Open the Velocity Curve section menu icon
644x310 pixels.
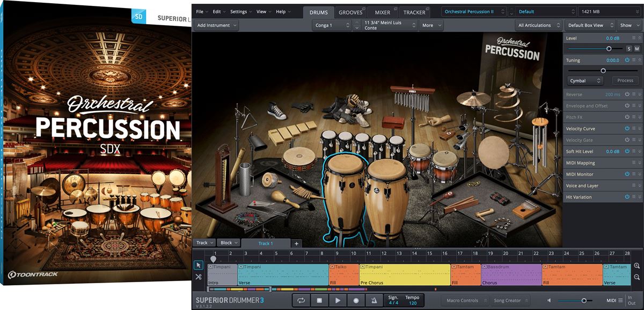tap(634, 129)
